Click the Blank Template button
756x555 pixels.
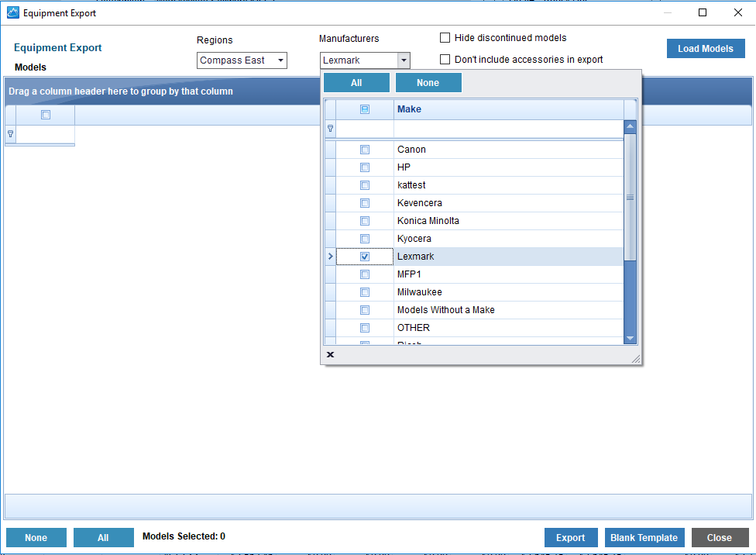tap(644, 538)
